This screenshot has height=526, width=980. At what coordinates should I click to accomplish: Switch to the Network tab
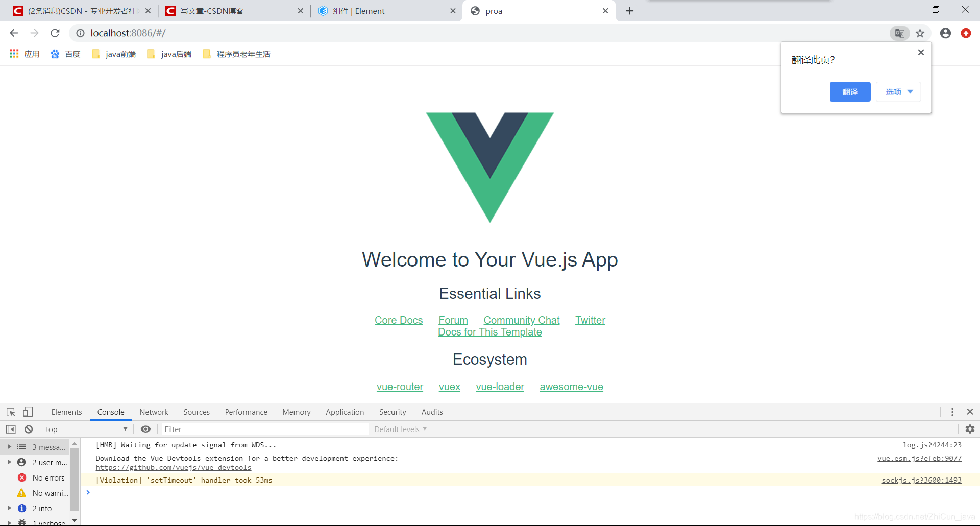[x=154, y=412]
